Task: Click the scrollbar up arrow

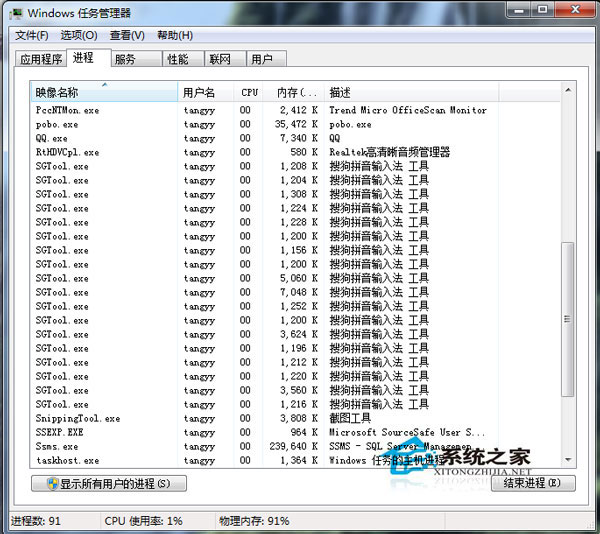Action: click(568, 90)
